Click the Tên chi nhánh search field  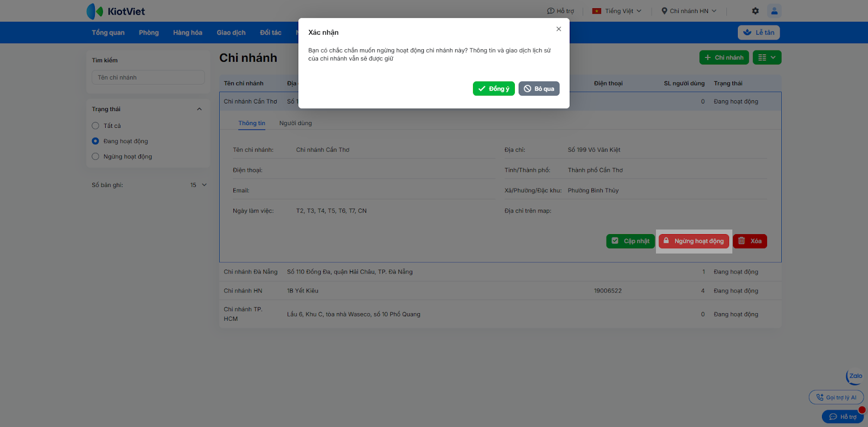[x=148, y=77]
